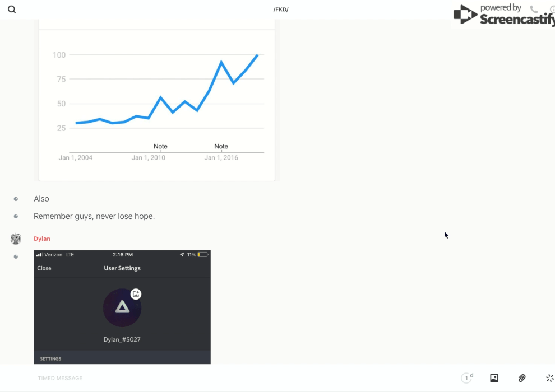The width and height of the screenshot is (555, 392).
Task: Click the /FKD/ conversation title
Action: pos(281,10)
